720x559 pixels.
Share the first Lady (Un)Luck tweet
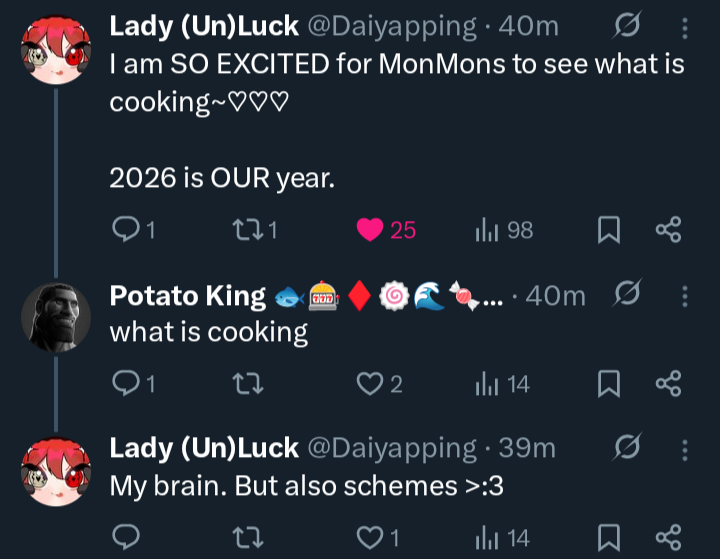pos(669,230)
